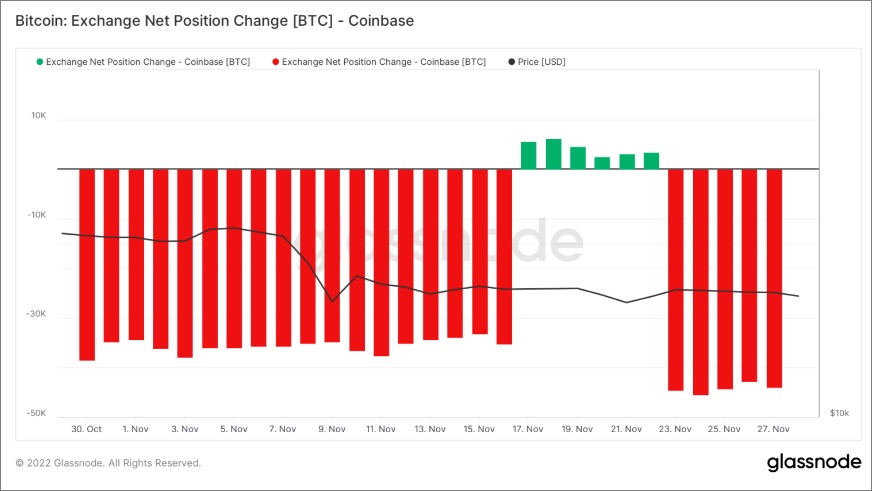Click the 10K y-axis label
This screenshot has height=491, width=872.
38,116
